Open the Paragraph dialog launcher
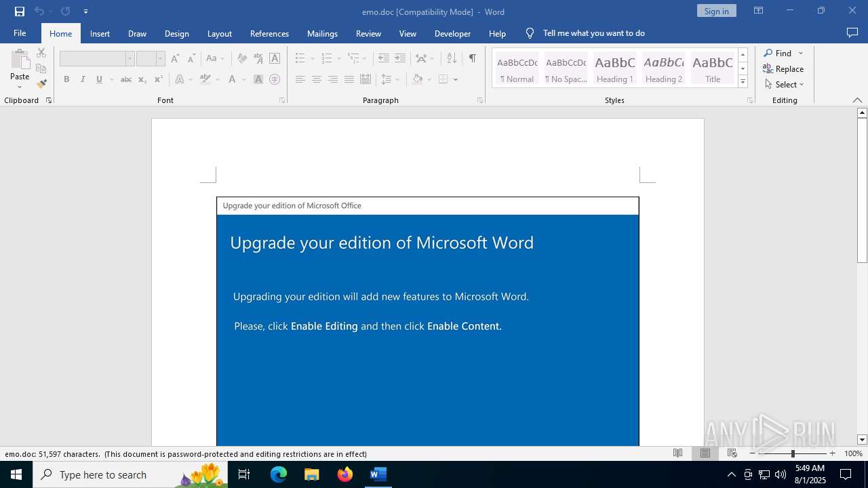Viewport: 868px width, 488px height. 480,100
